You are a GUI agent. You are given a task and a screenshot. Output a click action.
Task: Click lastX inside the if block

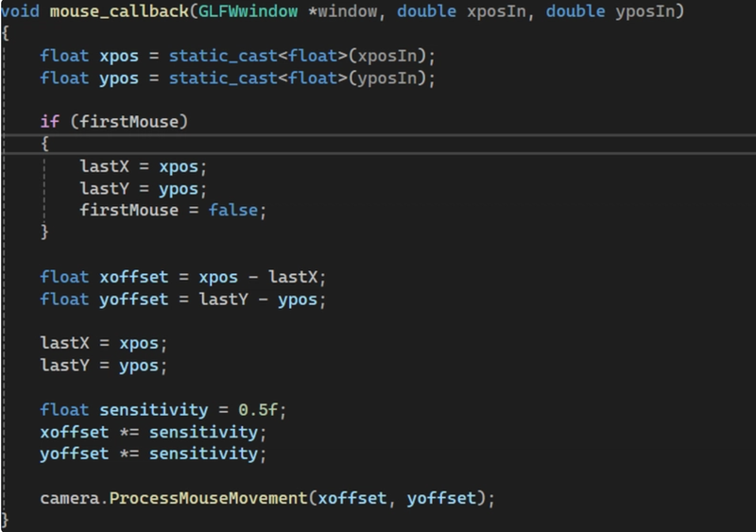tap(104, 167)
